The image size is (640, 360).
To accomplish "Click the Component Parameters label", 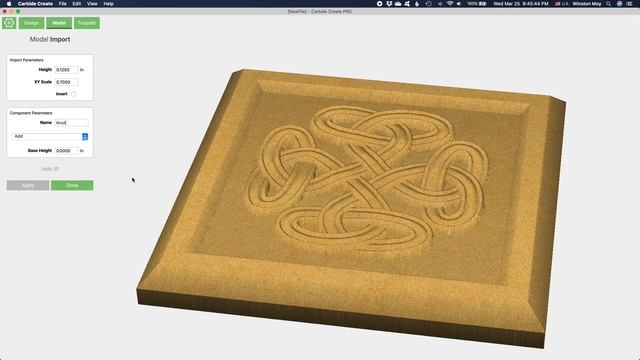I will pyautogui.click(x=31, y=113).
